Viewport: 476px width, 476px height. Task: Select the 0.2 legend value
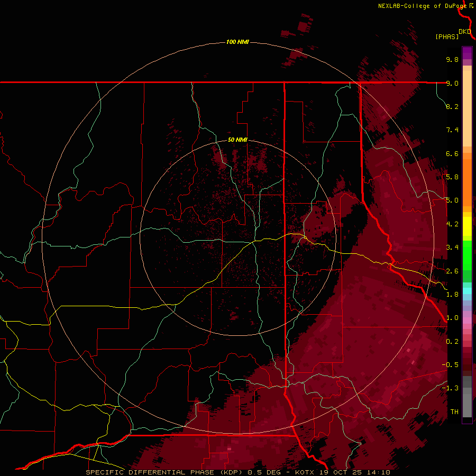452,342
